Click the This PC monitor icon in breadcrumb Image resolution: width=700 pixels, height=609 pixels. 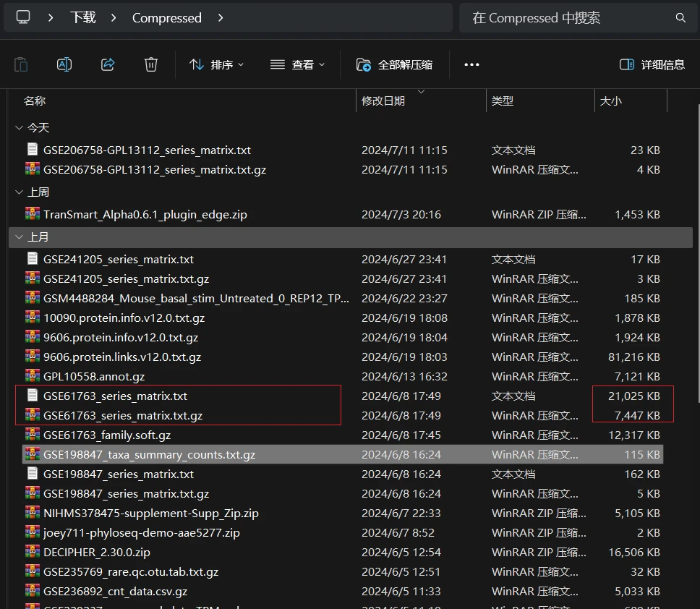(22, 17)
